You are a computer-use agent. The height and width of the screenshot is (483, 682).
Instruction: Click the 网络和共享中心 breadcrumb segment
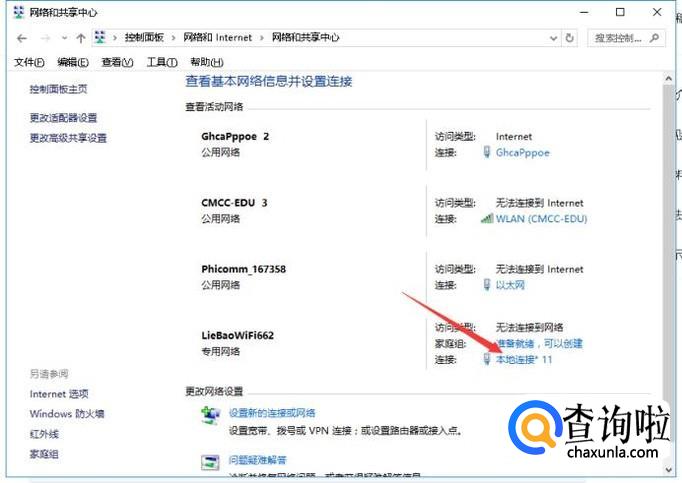(x=305, y=37)
